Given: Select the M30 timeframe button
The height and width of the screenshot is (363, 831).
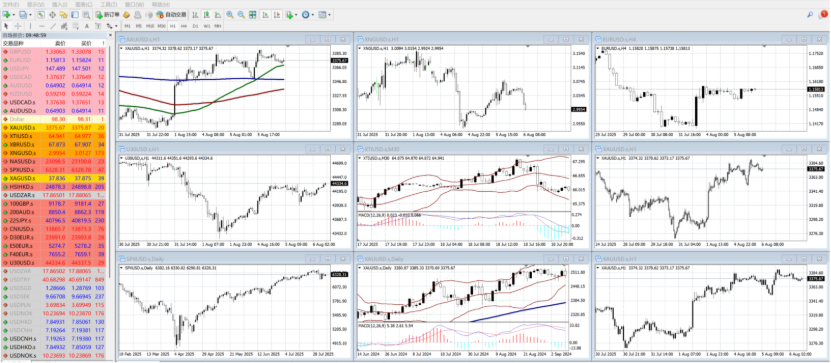Looking at the screenshot, I should (x=161, y=26).
